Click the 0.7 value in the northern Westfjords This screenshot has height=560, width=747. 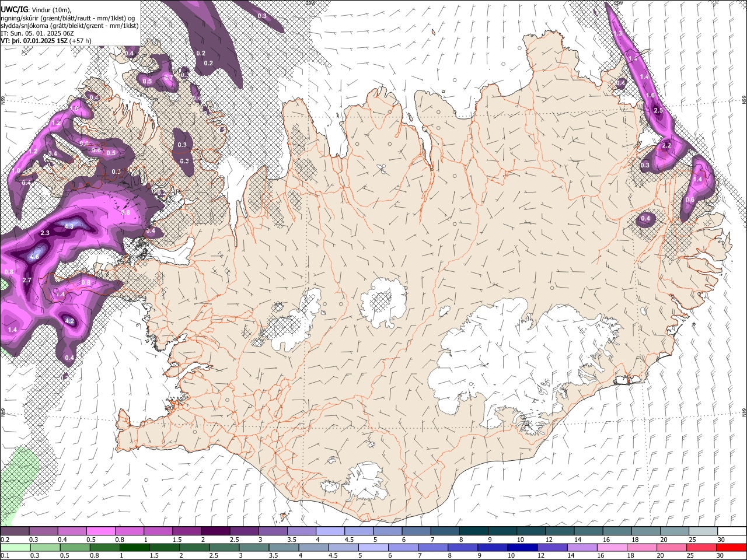pyautogui.click(x=168, y=78)
